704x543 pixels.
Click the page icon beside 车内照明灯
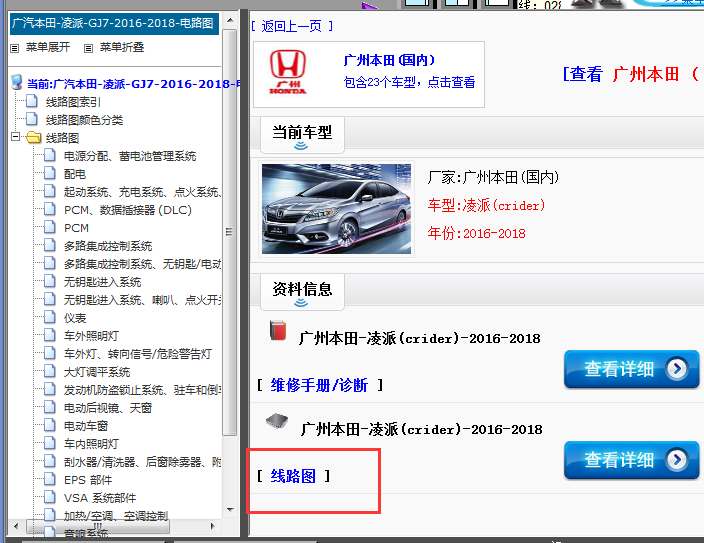tap(50, 442)
